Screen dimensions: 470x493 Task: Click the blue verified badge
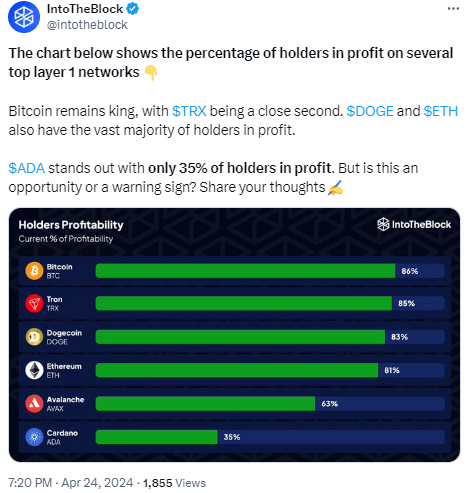(x=133, y=9)
